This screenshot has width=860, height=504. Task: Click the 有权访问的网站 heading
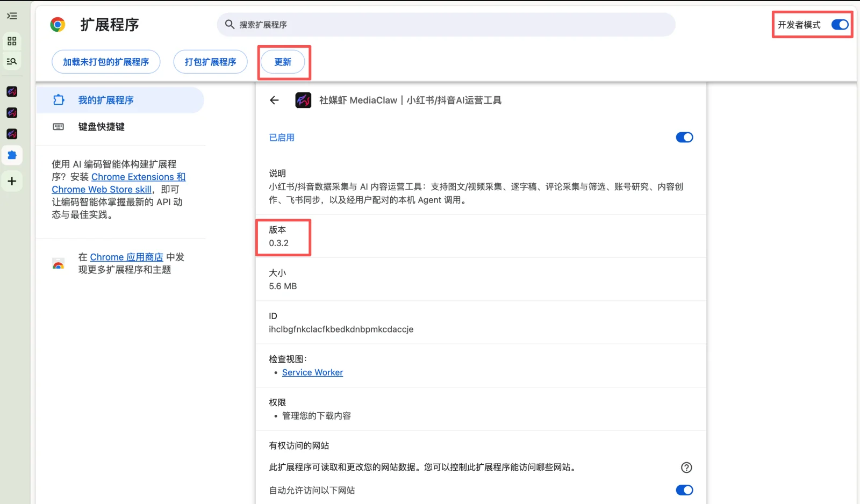[299, 445]
